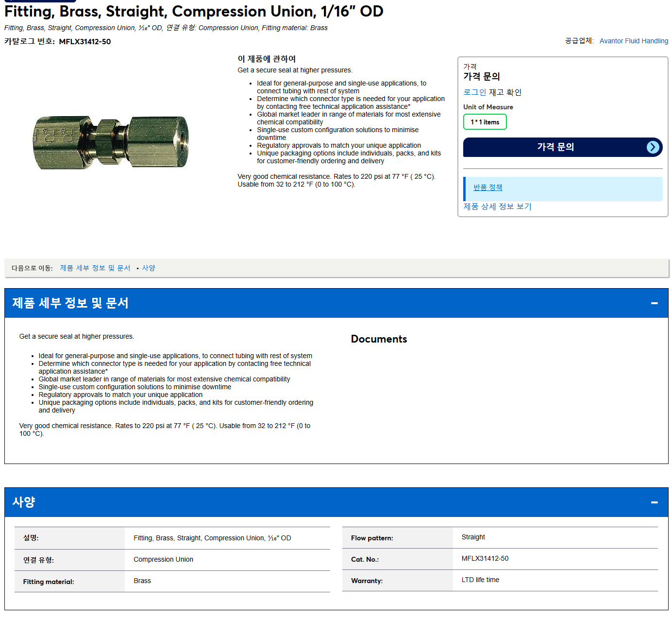
Task: Click the 공급업체: supplier label
Action: (579, 41)
